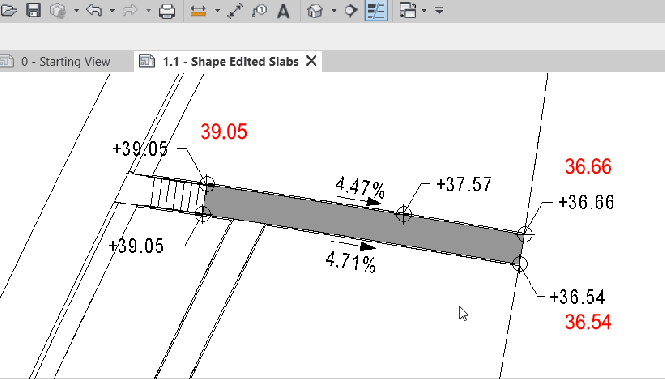Select the Measure Between Two References tool
This screenshot has width=665, height=379.
point(198,11)
